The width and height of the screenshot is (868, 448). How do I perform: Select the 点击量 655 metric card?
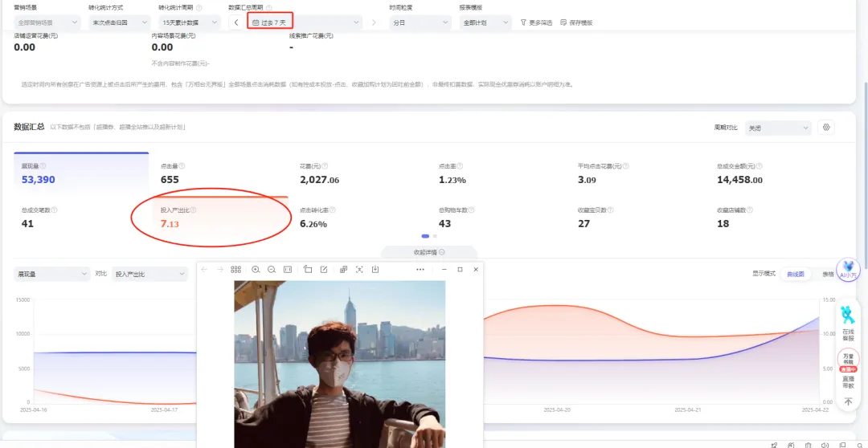(219, 173)
